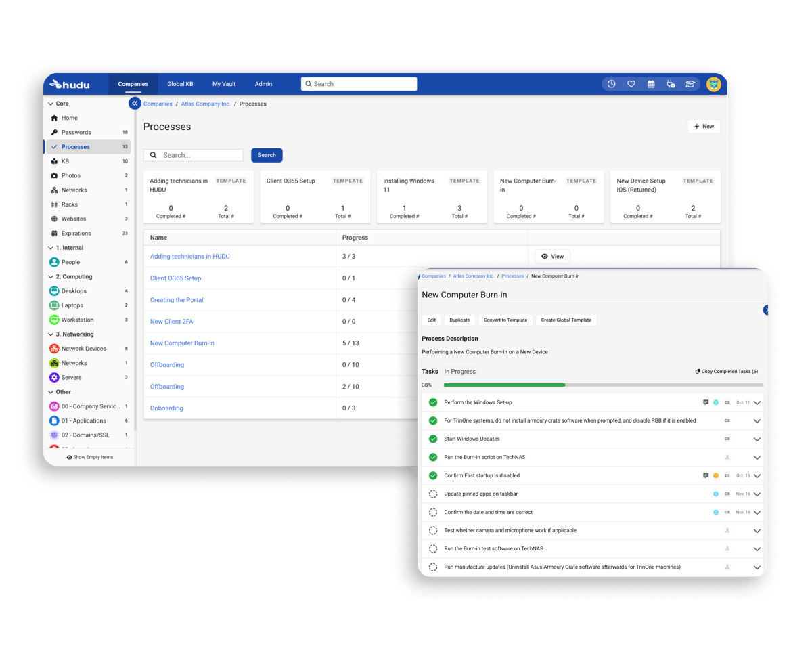Viewport: 812px width, 650px height.
Task: Open Servers from the Networking section icon
Action: [x=53, y=377]
